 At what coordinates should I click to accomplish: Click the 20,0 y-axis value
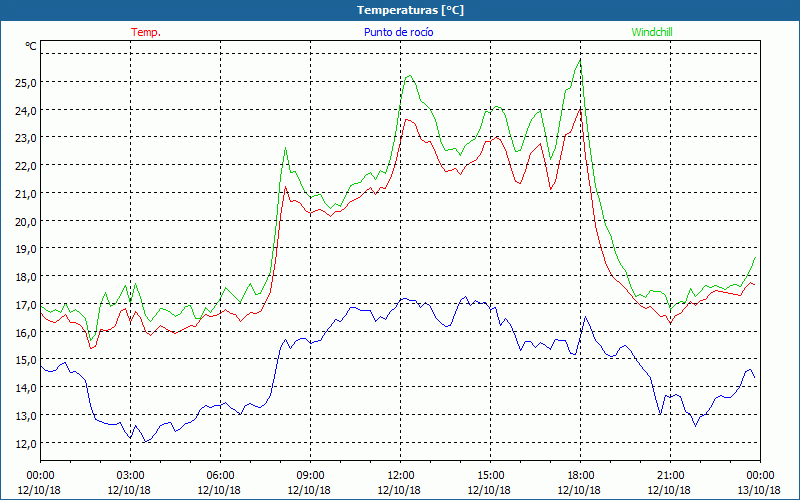coord(26,221)
